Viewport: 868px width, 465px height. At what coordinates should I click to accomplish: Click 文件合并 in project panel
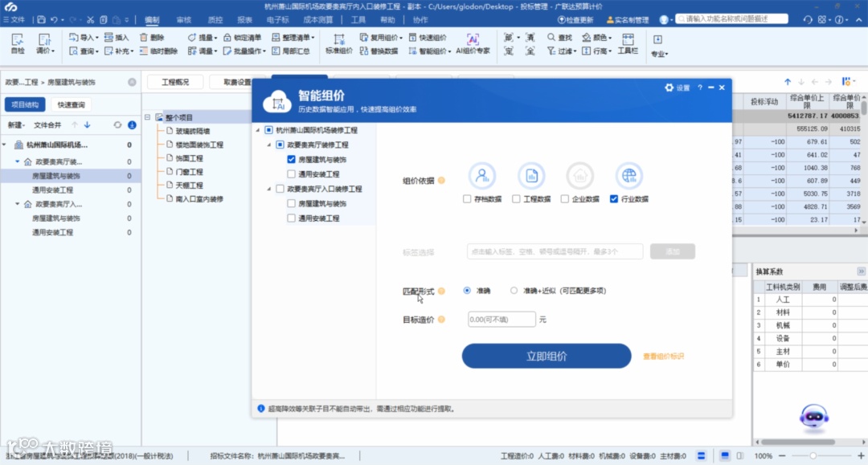(47, 125)
